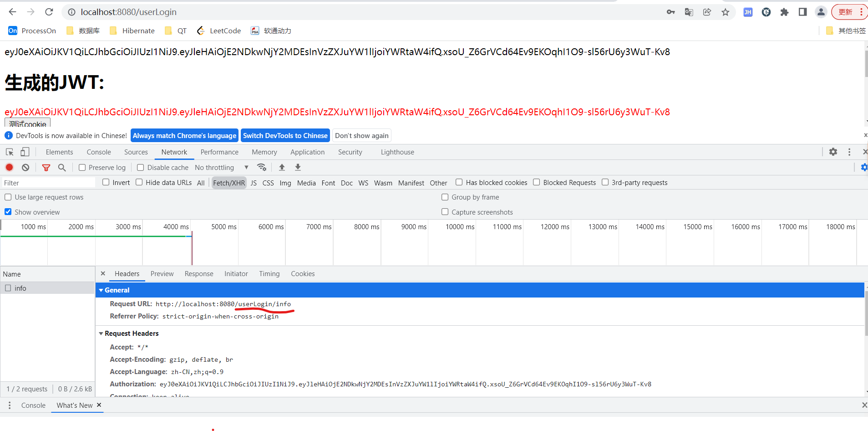Image resolution: width=868 pixels, height=431 pixels.
Task: Open the LeetCode bookmark
Action: 219,31
